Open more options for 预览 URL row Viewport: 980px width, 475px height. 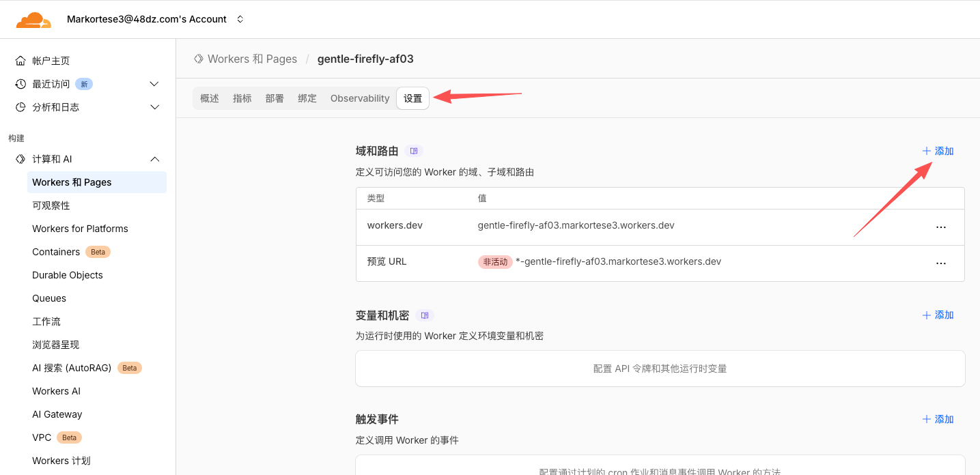(x=940, y=263)
